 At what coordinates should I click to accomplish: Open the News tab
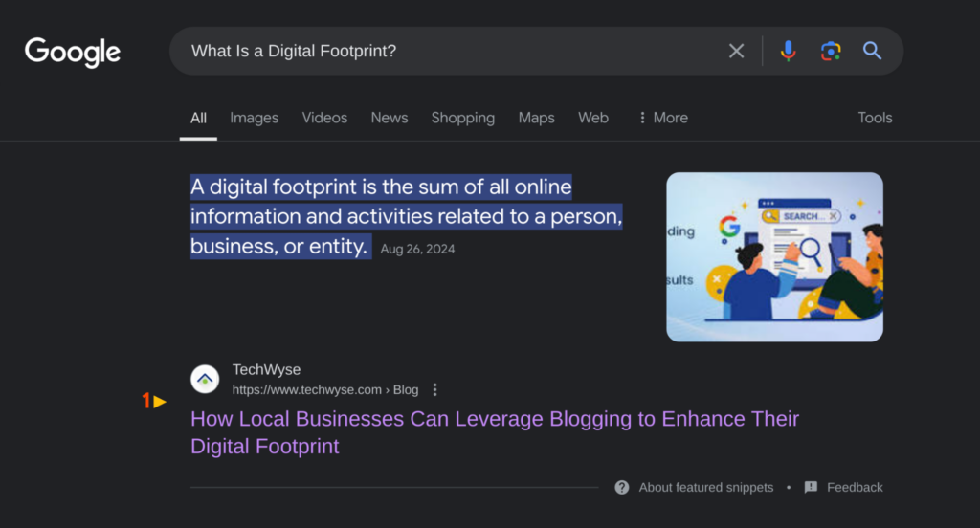[x=390, y=118]
